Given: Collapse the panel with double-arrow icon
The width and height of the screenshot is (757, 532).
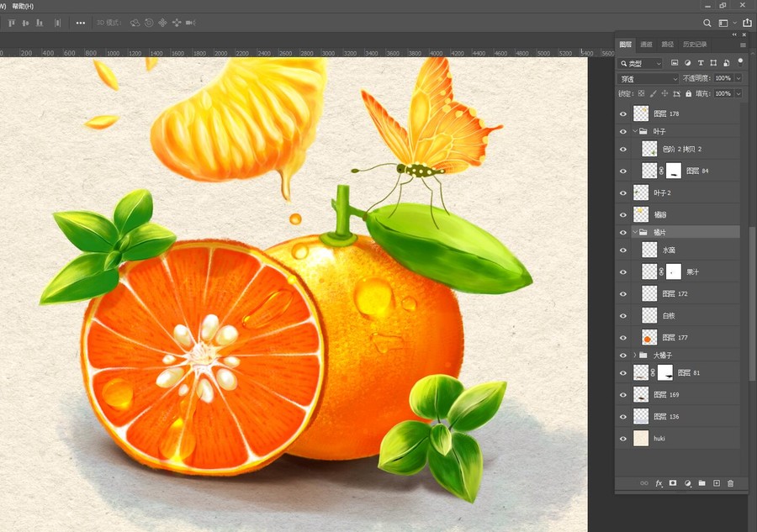Looking at the screenshot, I should pos(734,34).
